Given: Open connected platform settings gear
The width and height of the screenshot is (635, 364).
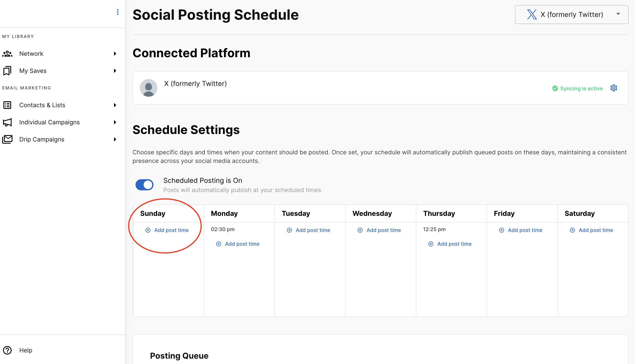Looking at the screenshot, I should (x=614, y=88).
